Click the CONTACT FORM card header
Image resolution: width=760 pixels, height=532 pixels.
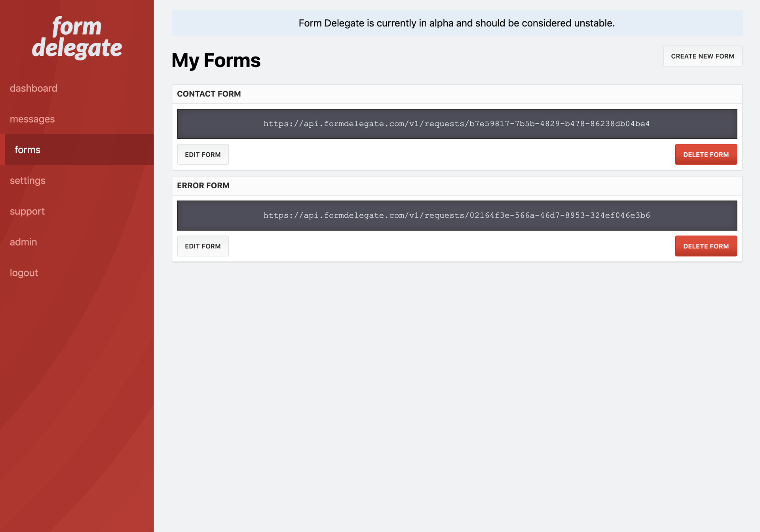point(209,94)
